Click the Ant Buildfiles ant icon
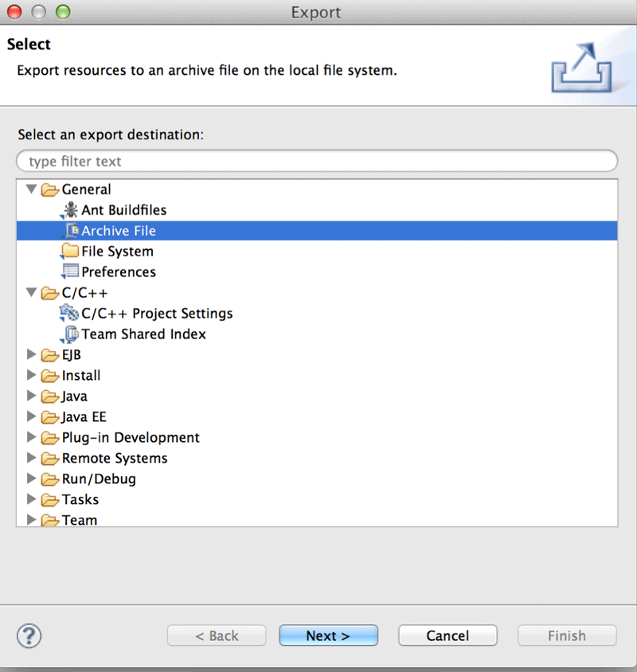The image size is (637, 672). (70, 210)
